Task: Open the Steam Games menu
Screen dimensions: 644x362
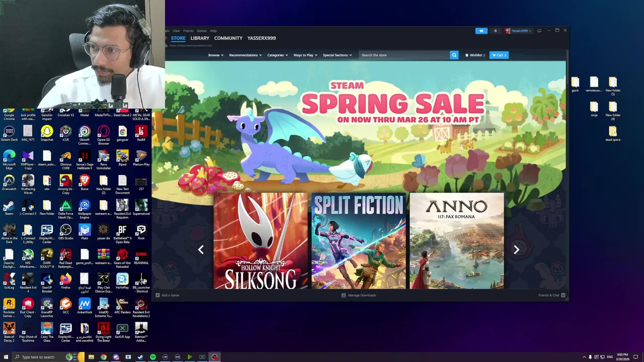Action: pyautogui.click(x=202, y=31)
